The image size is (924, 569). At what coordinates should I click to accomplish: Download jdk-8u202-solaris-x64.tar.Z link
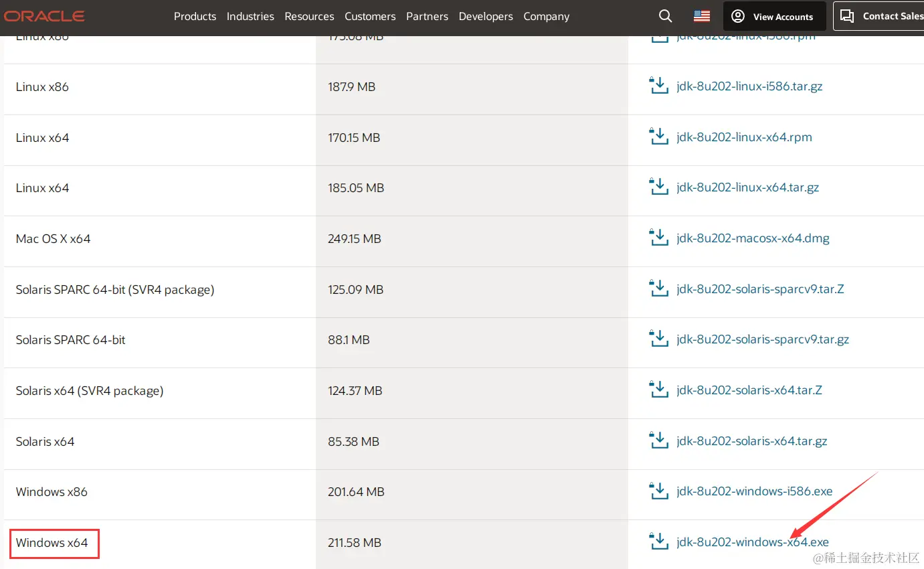[x=749, y=390]
